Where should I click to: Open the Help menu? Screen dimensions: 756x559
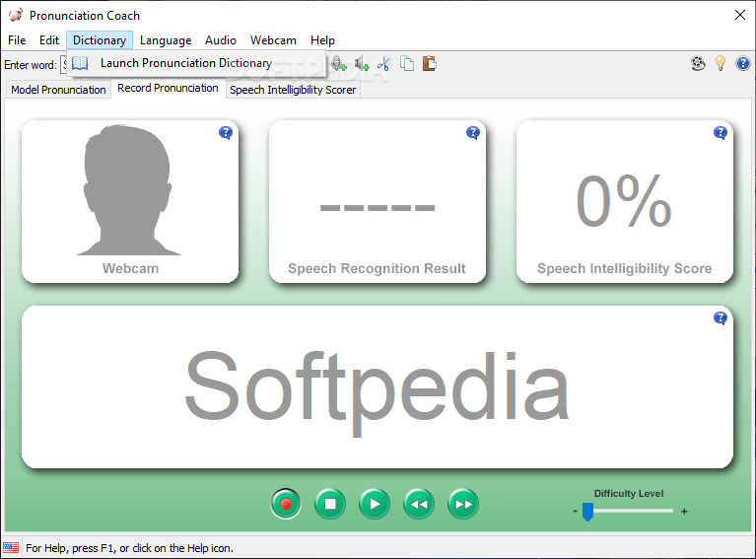pos(322,40)
